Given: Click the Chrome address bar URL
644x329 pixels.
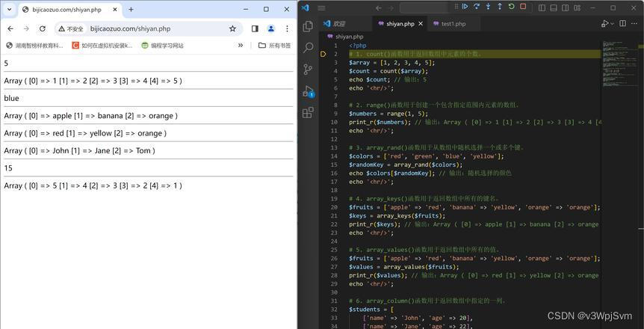Looking at the screenshot, I should click(130, 28).
